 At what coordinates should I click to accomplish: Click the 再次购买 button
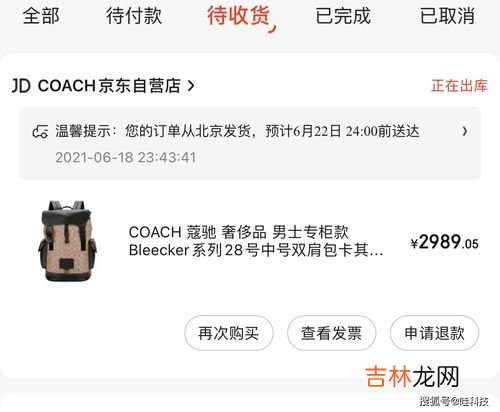point(229,333)
